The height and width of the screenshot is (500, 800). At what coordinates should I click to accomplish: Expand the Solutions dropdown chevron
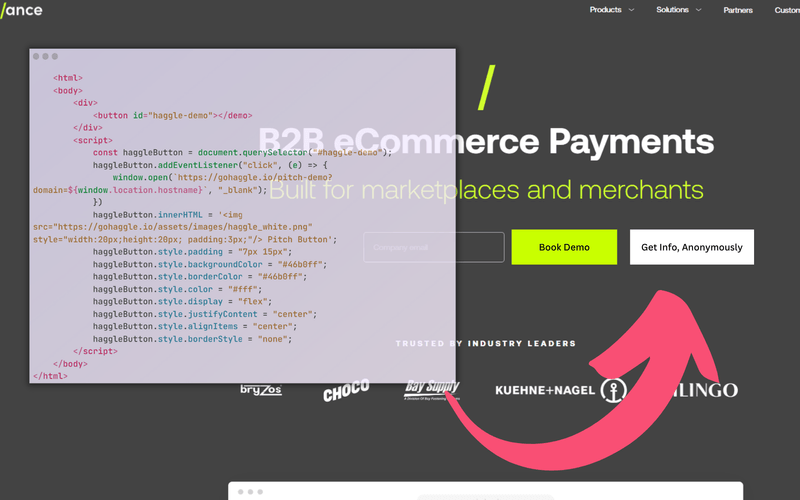[698, 10]
